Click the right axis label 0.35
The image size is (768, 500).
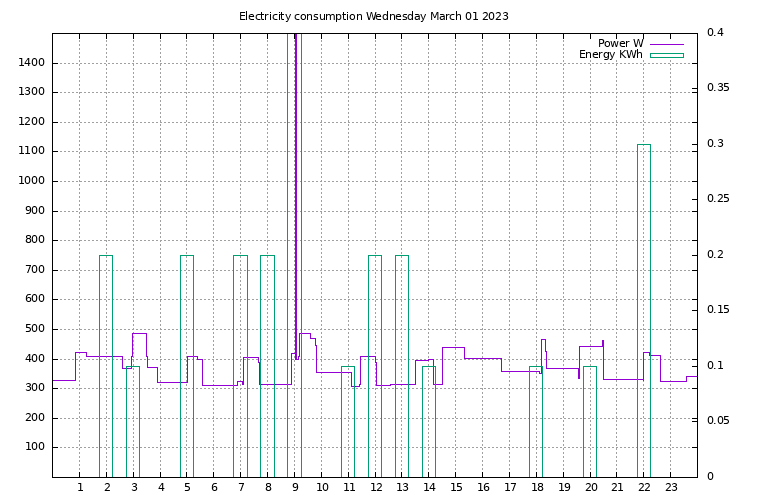click(719, 88)
